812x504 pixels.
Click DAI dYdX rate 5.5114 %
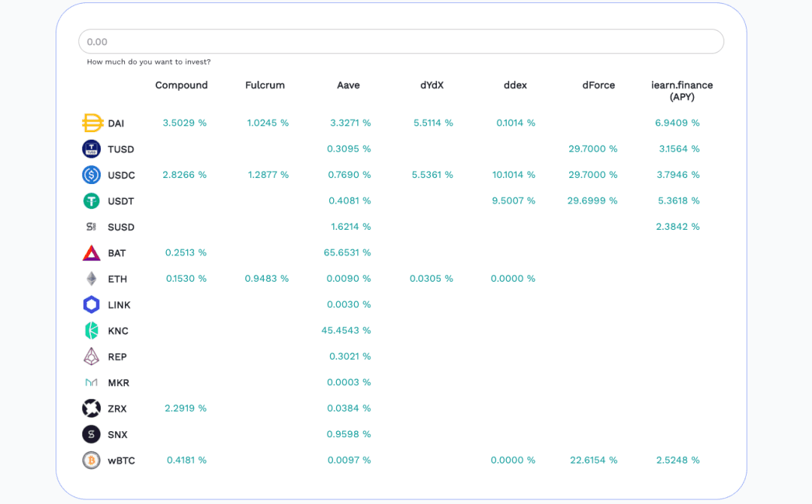433,122
